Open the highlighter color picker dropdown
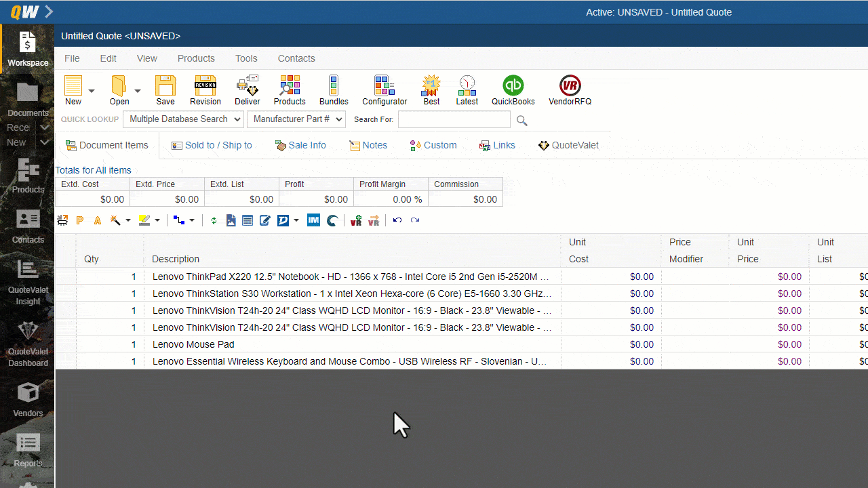This screenshot has height=488, width=868. (x=157, y=220)
